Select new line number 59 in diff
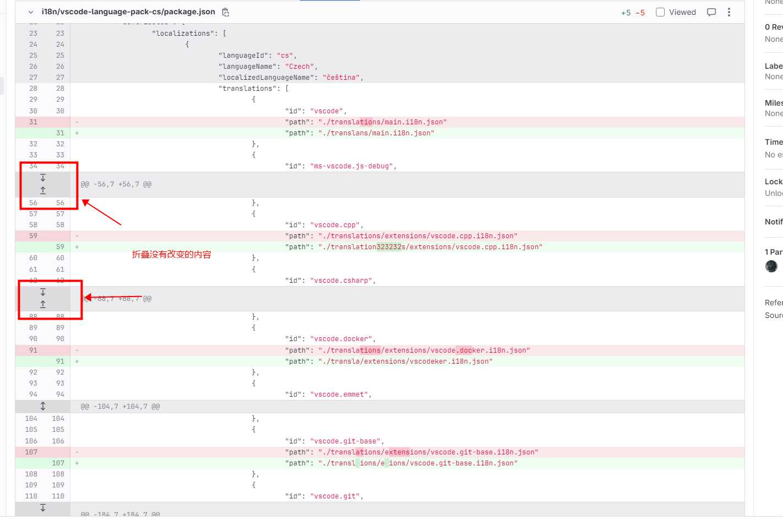 point(60,247)
